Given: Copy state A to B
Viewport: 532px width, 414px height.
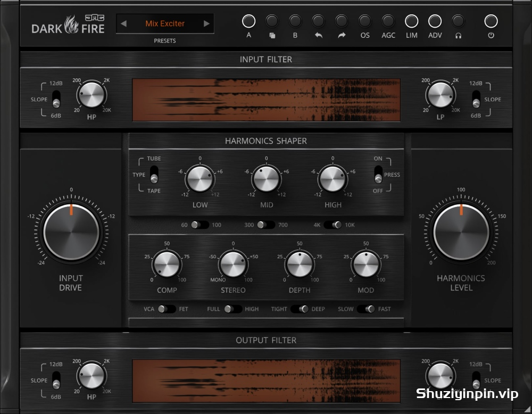Looking at the screenshot, I should 272,21.
